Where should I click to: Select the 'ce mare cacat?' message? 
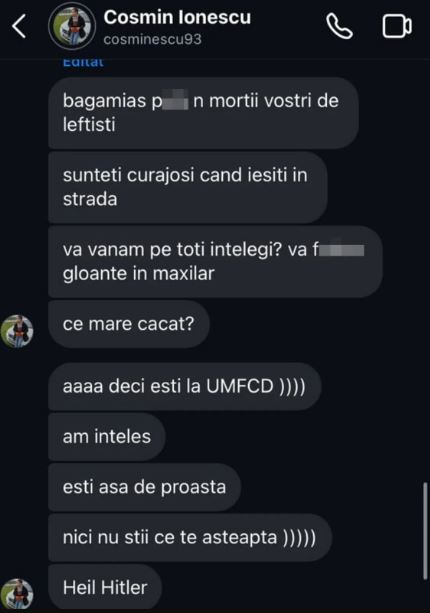[129, 324]
